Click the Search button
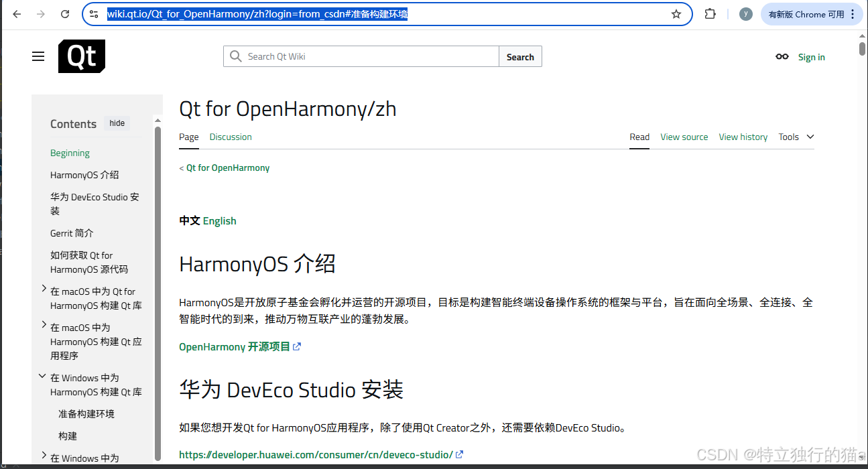Viewport: 868px width, 469px height. click(520, 57)
